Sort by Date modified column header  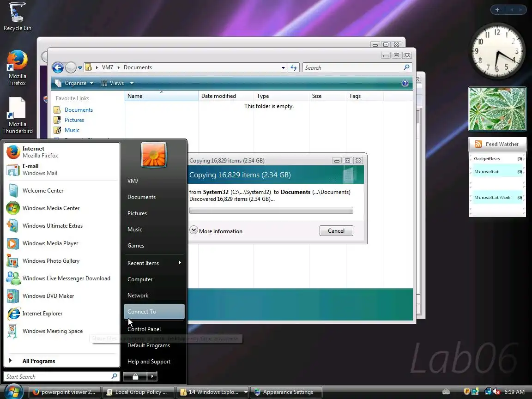226,96
